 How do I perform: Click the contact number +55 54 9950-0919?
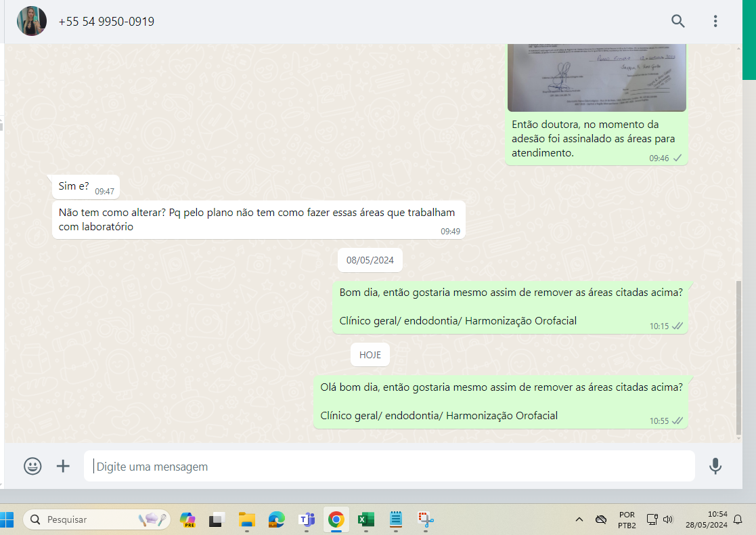pyautogui.click(x=106, y=22)
